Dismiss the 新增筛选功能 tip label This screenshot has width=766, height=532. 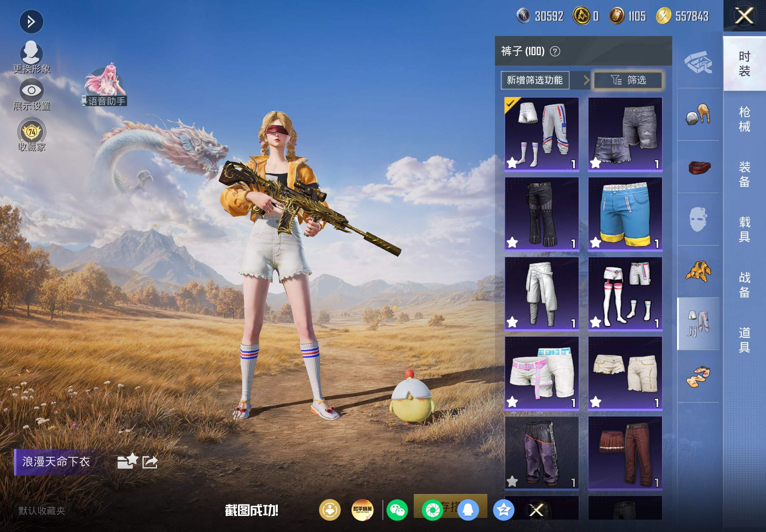tap(535, 80)
